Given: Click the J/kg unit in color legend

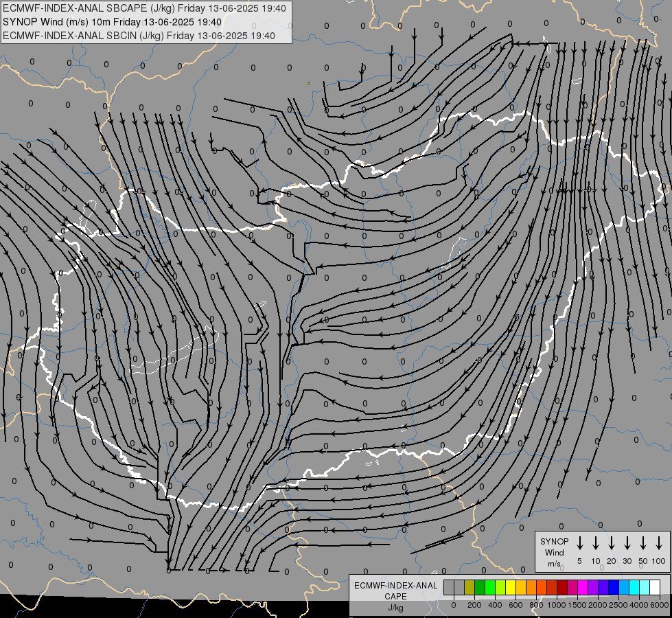Looking at the screenshot, I should [x=395, y=608].
